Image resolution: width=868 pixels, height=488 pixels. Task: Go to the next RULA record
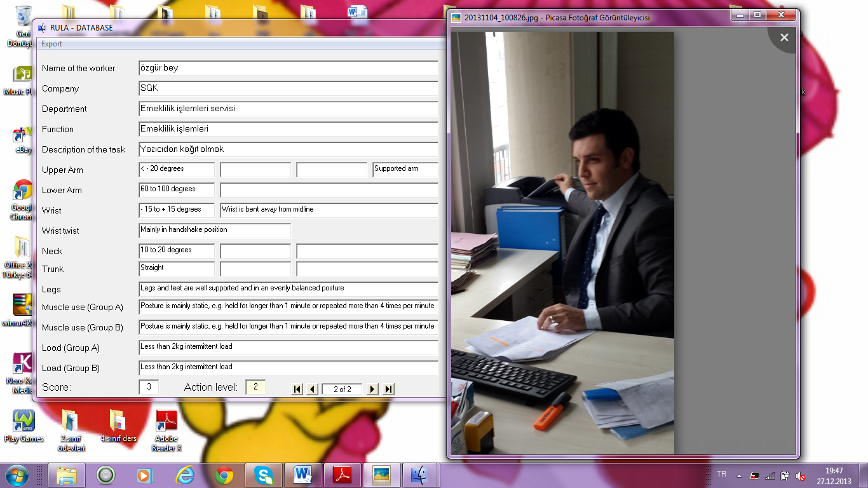[373, 389]
